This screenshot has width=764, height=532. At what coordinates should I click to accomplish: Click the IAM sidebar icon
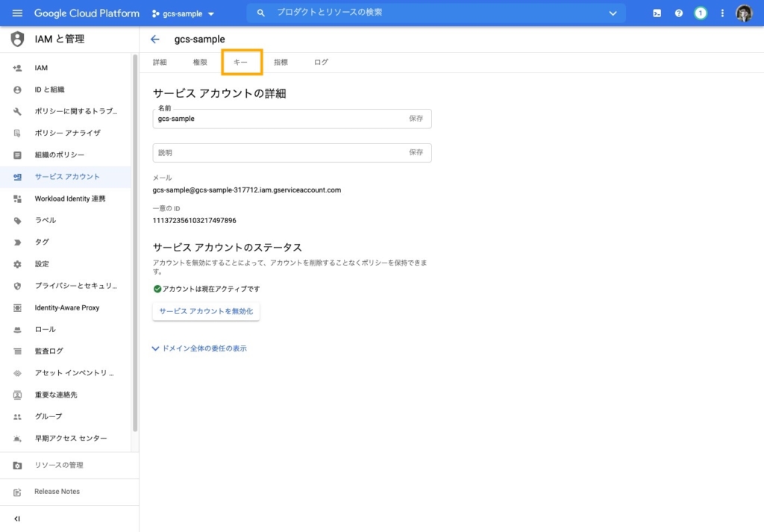pos(17,68)
